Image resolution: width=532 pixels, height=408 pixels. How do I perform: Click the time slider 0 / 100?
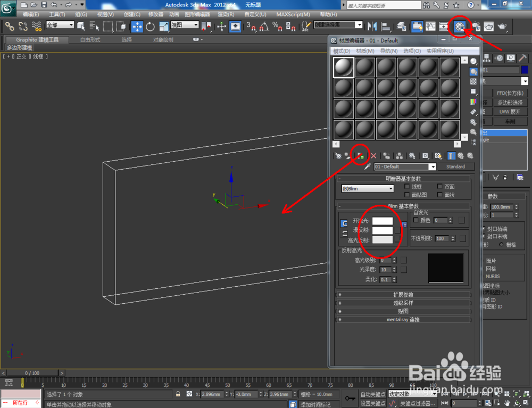pyautogui.click(x=32, y=373)
